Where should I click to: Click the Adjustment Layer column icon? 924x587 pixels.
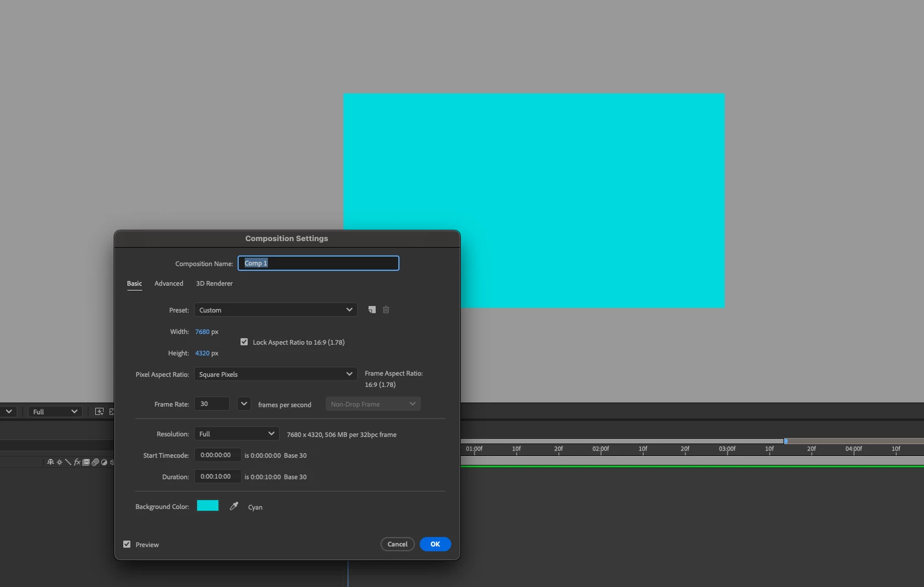pos(104,462)
